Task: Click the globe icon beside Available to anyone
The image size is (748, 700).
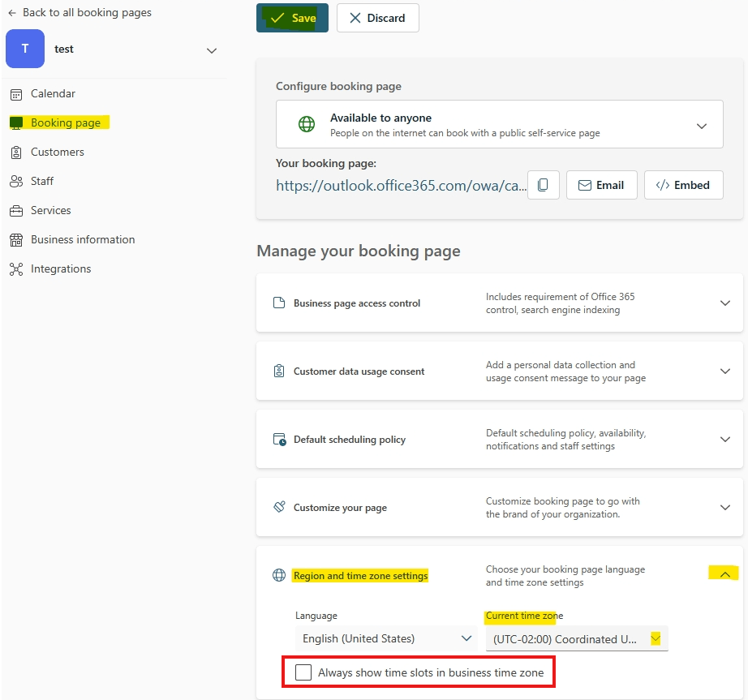Action: pyautogui.click(x=306, y=123)
